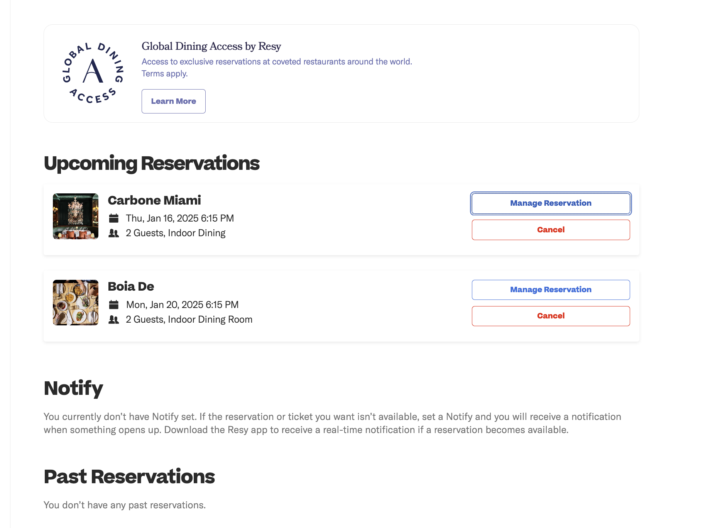This screenshot has height=528, width=720.
Task: Click the Past Reservations heading
Action: point(129,477)
